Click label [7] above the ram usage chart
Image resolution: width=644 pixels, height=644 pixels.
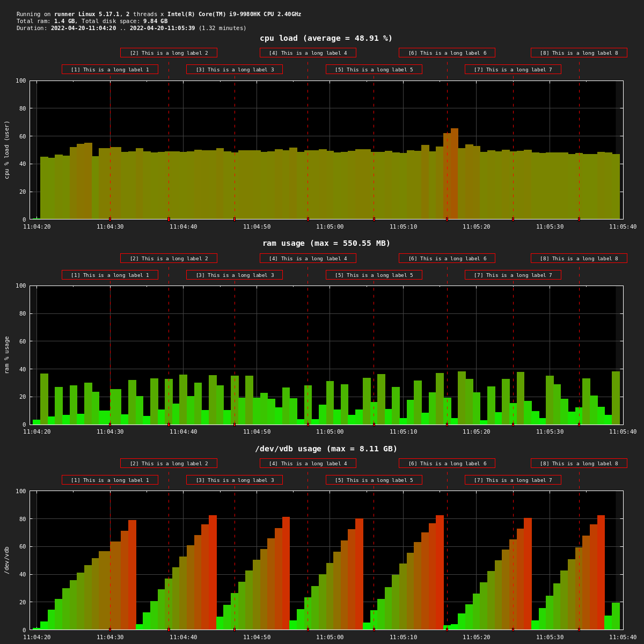pyautogui.click(x=513, y=275)
